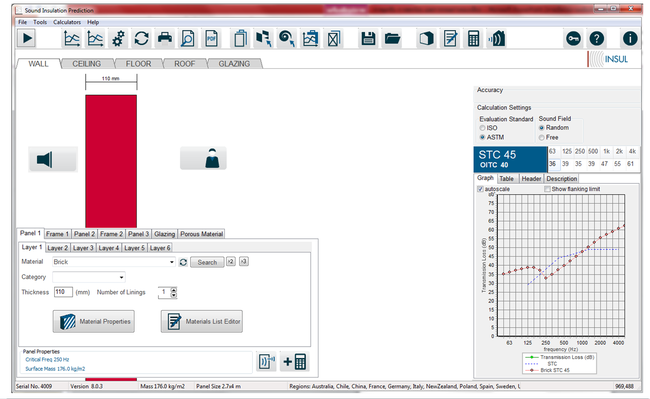This screenshot has width=650, height=399.
Task: Open the Calculators menu
Action: pos(67,22)
